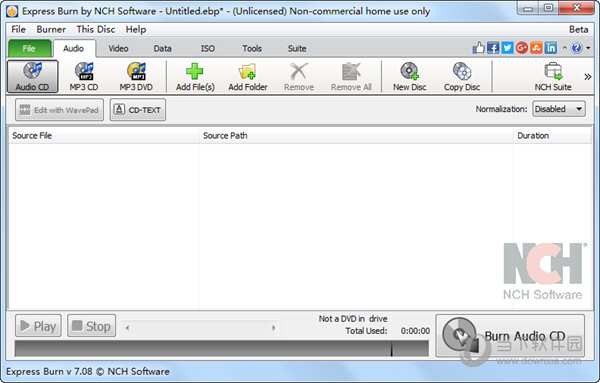Click the 'Total Used:' label
The height and width of the screenshot is (383, 600).
[x=367, y=331]
